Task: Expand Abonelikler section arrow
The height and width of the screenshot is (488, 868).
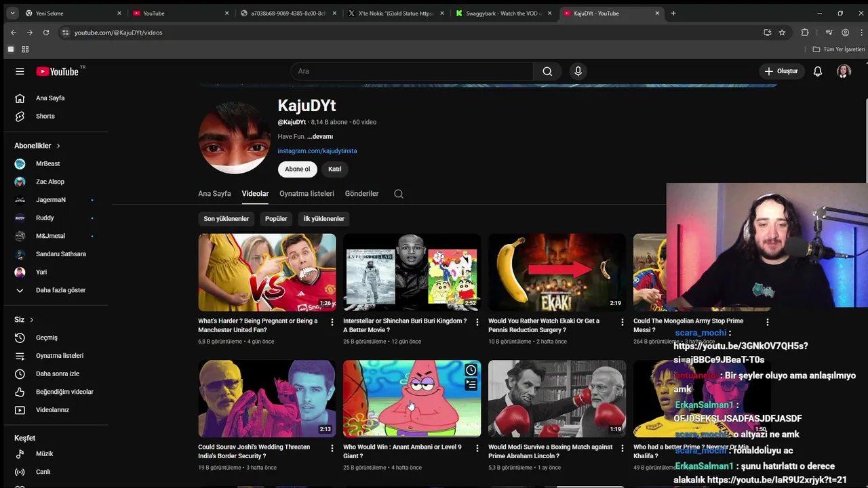Action: (x=58, y=146)
